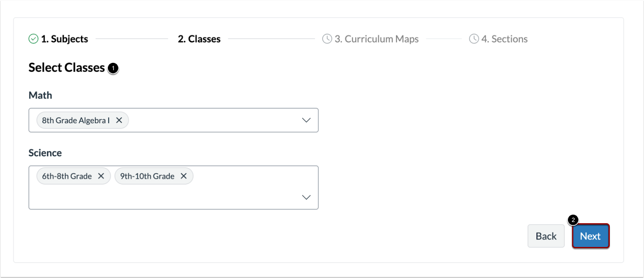Click the 2. Classes step label
The height and width of the screenshot is (278, 644).
point(199,39)
